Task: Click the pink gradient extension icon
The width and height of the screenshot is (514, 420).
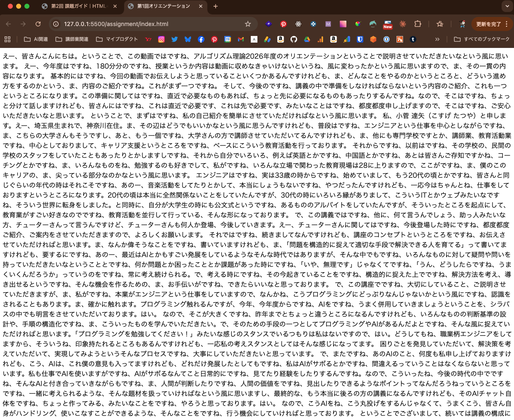Action: pyautogui.click(x=343, y=24)
